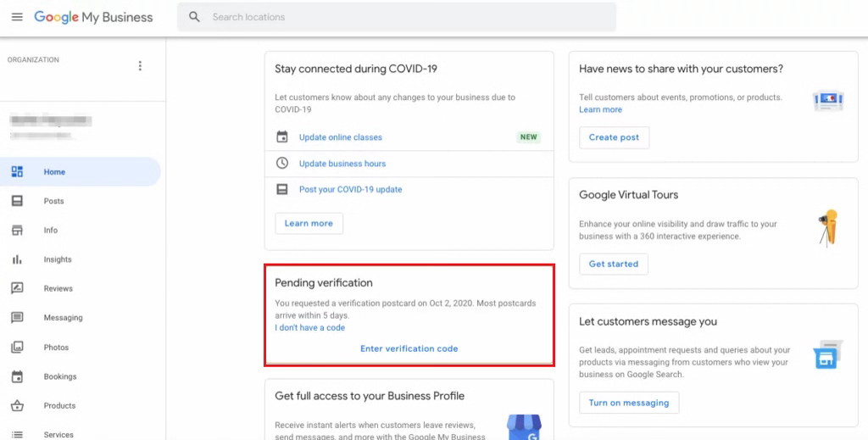Click Learn more button in COVID-19 card

[x=309, y=223]
